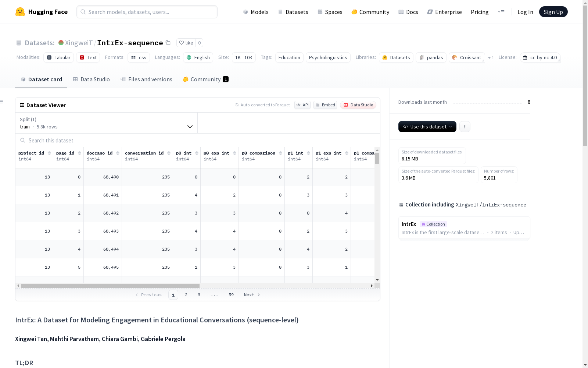
Task: Sort table by p0_comparison column
Action: tap(280, 153)
